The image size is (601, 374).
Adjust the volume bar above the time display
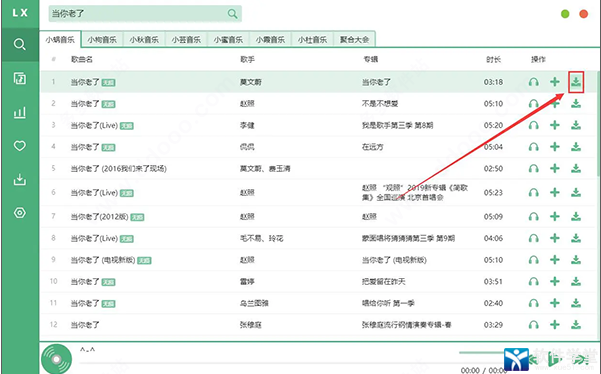(x=482, y=353)
